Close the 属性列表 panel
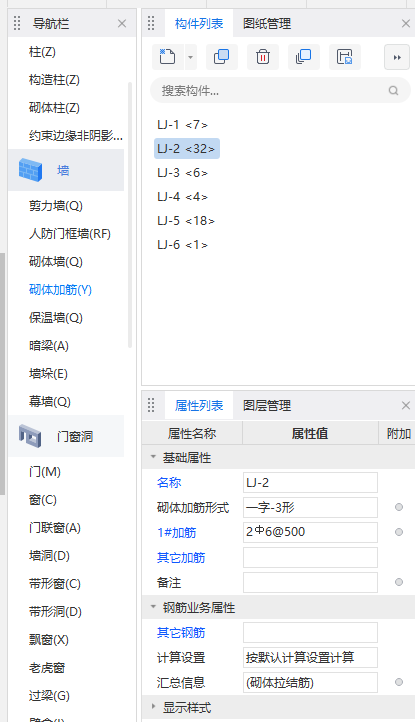The image size is (415, 722). (406, 405)
